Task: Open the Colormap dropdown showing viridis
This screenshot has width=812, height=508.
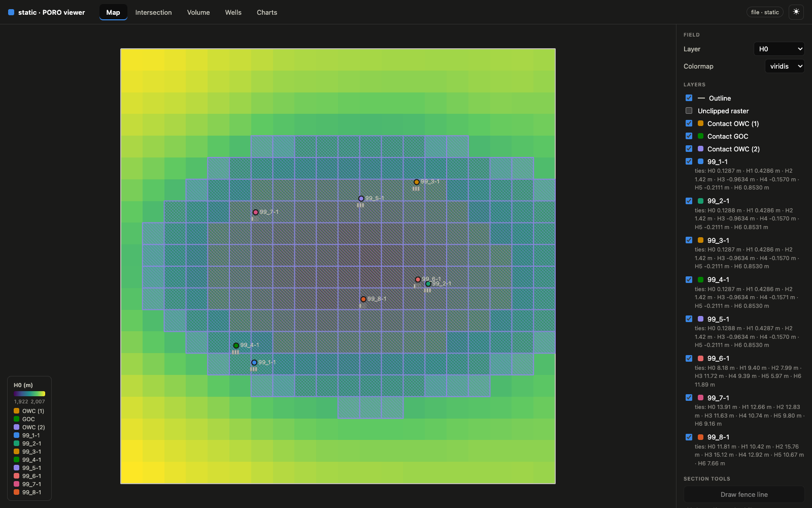Action: coord(785,66)
